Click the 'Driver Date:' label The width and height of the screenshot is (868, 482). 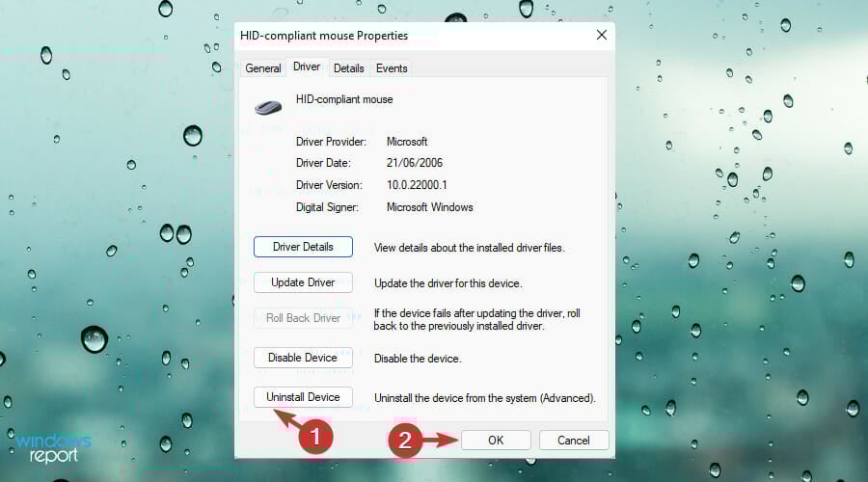pyautogui.click(x=323, y=163)
